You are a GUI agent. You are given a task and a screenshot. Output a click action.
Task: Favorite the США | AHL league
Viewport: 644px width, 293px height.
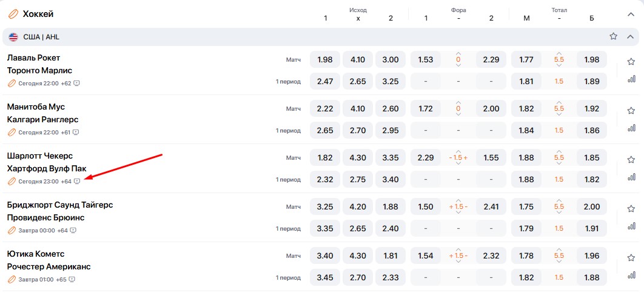[x=613, y=36]
